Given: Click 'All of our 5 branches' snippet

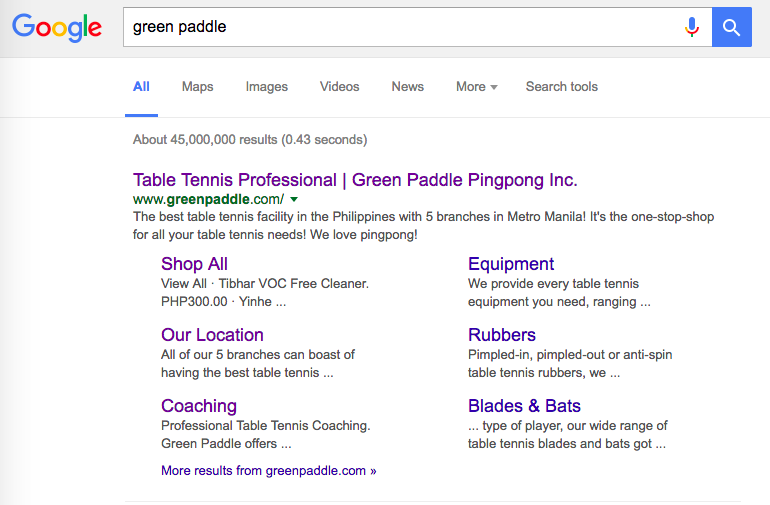Looking at the screenshot, I should click(x=258, y=355).
